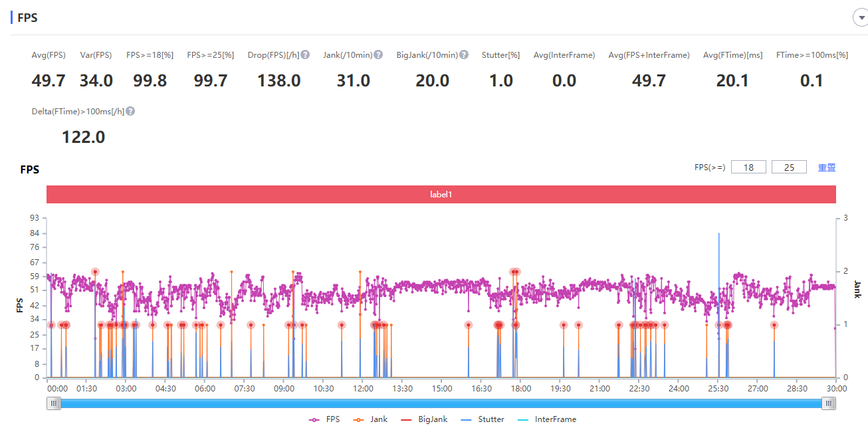Click the Jank marker near 01:30 at 2

(95, 272)
